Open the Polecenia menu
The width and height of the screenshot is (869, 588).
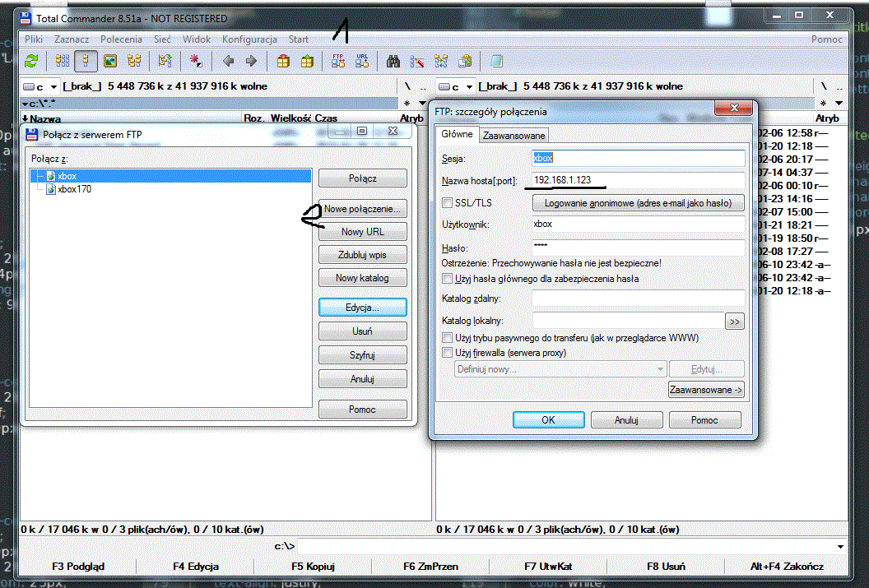pos(121,39)
